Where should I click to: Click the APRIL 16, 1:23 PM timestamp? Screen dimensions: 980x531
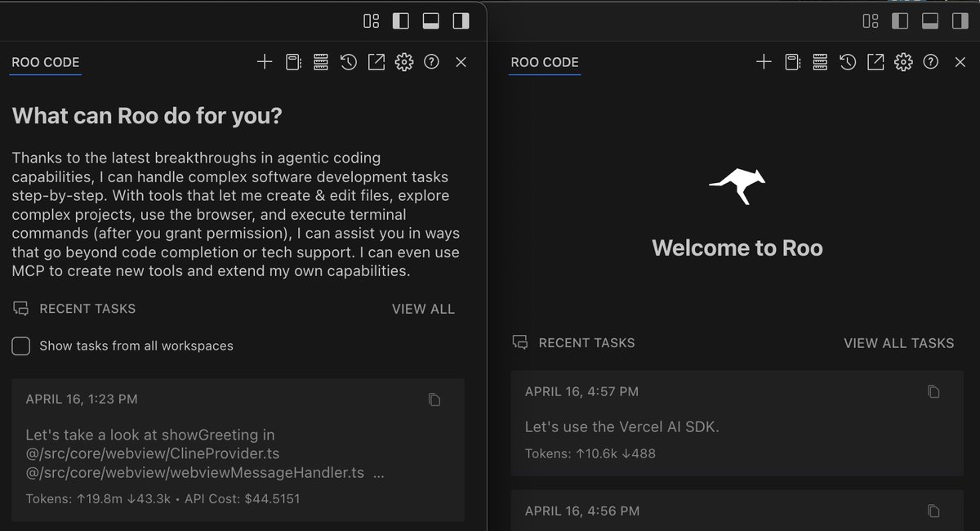(82, 399)
